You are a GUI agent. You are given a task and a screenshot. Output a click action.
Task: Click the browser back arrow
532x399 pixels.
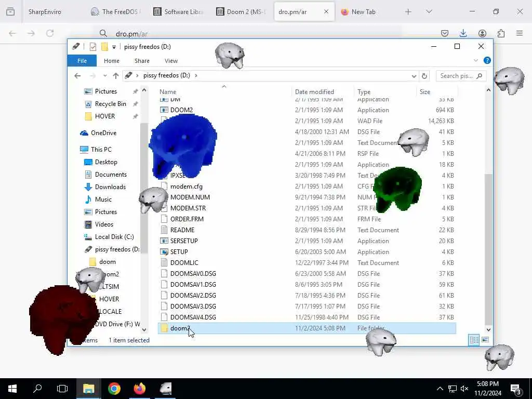coord(12,33)
